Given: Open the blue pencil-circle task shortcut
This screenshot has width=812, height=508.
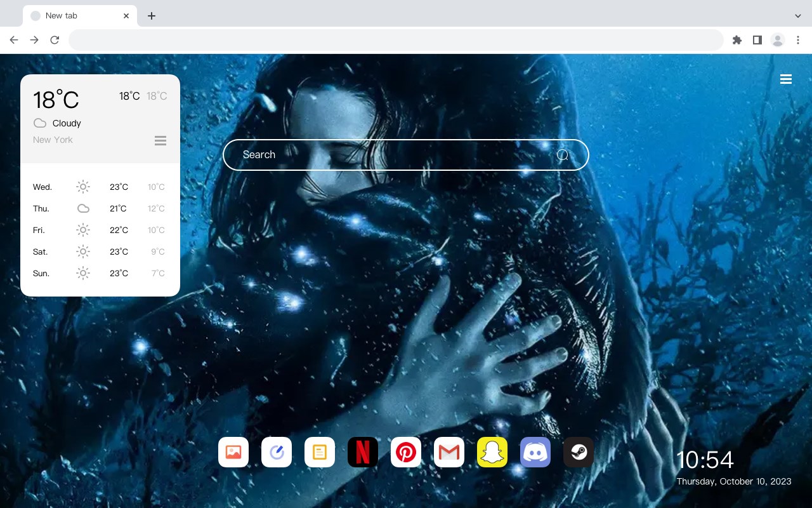Looking at the screenshot, I should (277, 452).
